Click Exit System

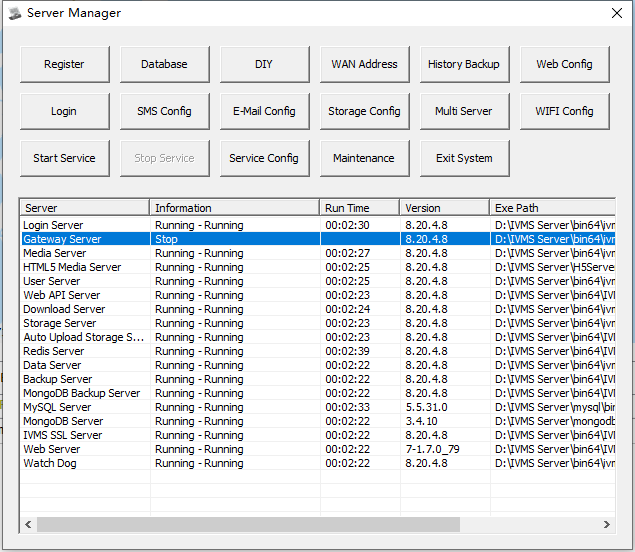pyautogui.click(x=465, y=158)
